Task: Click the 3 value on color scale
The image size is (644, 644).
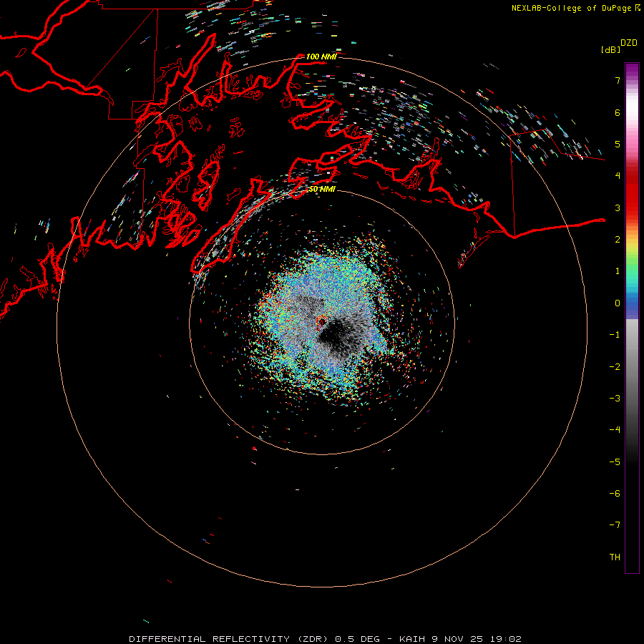Action: 618,208
